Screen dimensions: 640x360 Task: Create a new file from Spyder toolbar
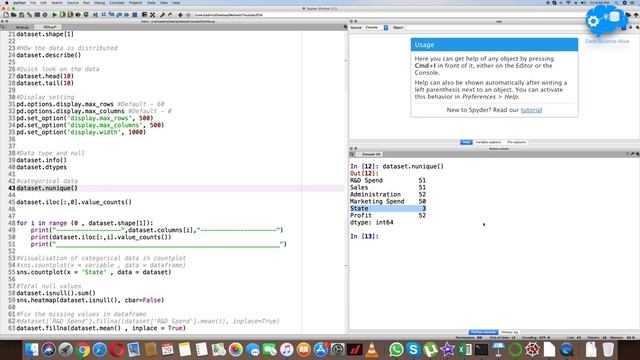6,15
